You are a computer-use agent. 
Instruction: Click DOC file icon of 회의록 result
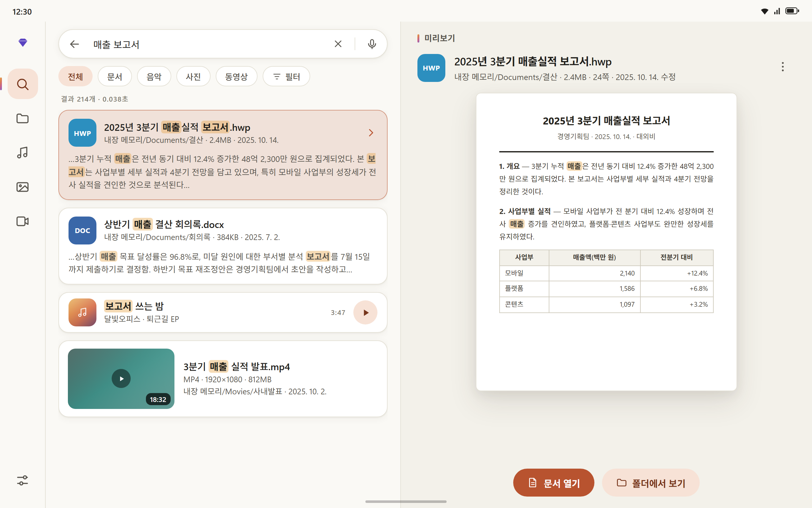[x=82, y=230]
